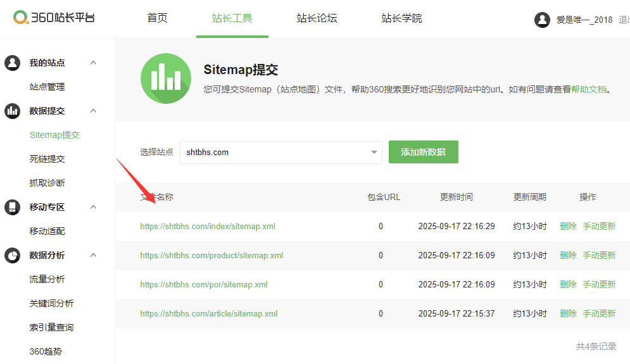Click 手动更新 for product/sitemap.xml

pyautogui.click(x=600, y=255)
